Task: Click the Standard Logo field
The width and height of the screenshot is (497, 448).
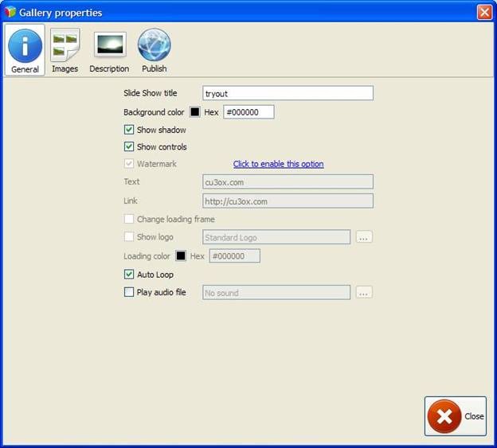Action: [x=276, y=237]
